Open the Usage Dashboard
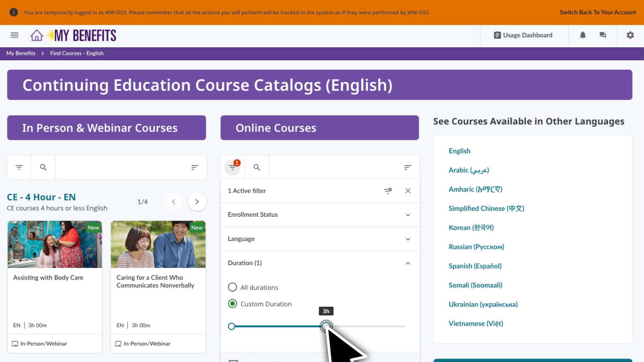The image size is (644, 362). click(524, 35)
